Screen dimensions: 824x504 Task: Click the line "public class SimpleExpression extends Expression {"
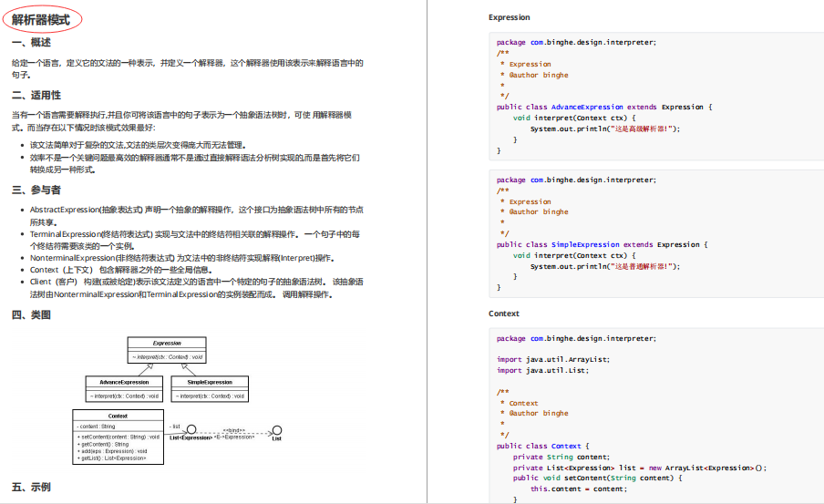tap(603, 244)
